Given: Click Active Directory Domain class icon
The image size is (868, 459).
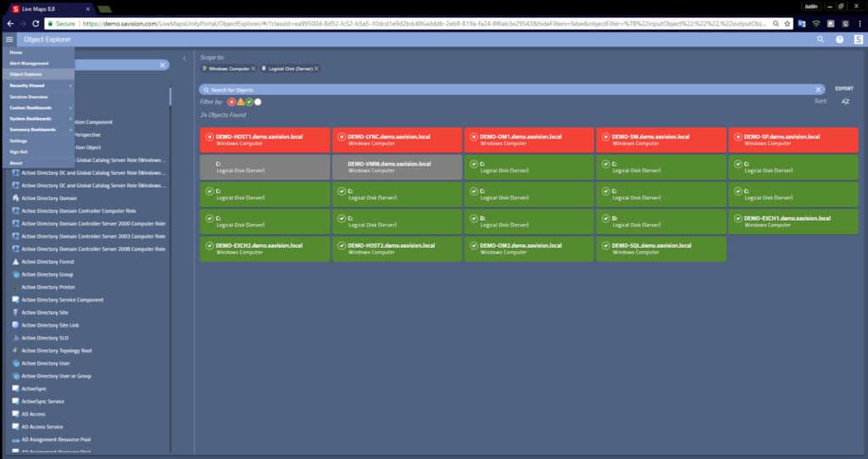Looking at the screenshot, I should pos(15,198).
